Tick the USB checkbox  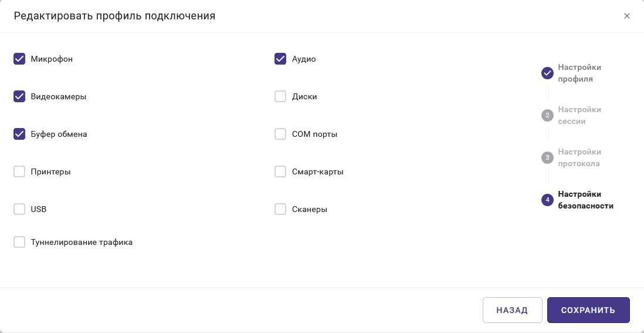tap(19, 209)
